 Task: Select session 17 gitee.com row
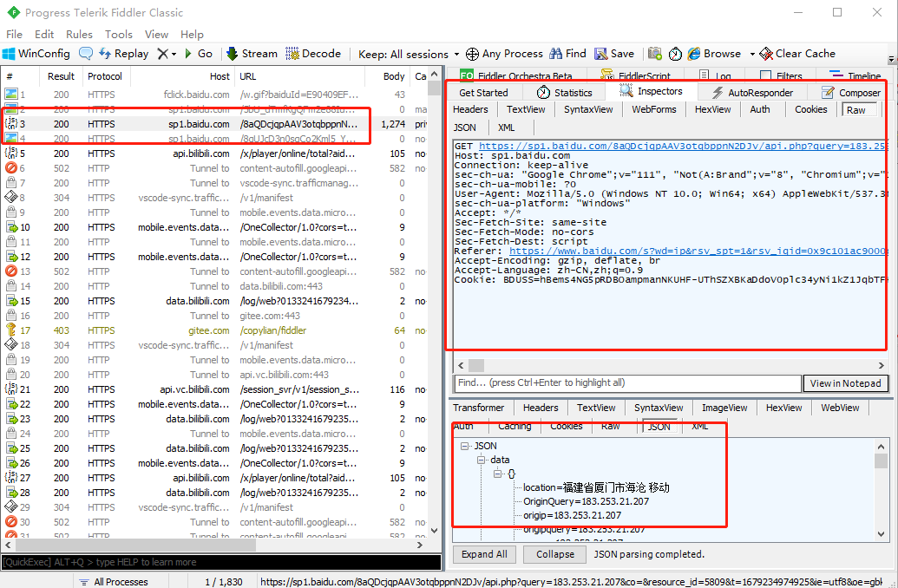click(215, 330)
